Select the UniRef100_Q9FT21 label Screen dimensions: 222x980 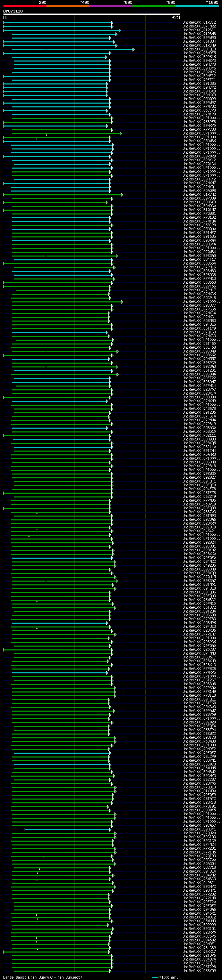pyautogui.click(x=199, y=80)
